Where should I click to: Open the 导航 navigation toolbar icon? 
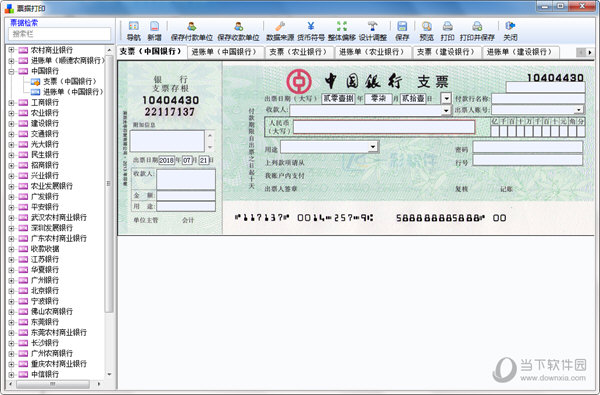tap(134, 26)
